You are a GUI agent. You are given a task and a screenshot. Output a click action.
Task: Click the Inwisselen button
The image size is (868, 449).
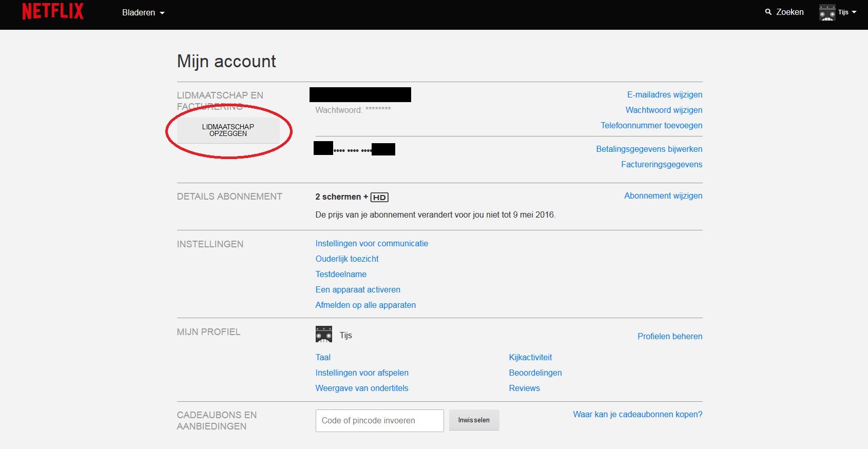[x=474, y=420]
